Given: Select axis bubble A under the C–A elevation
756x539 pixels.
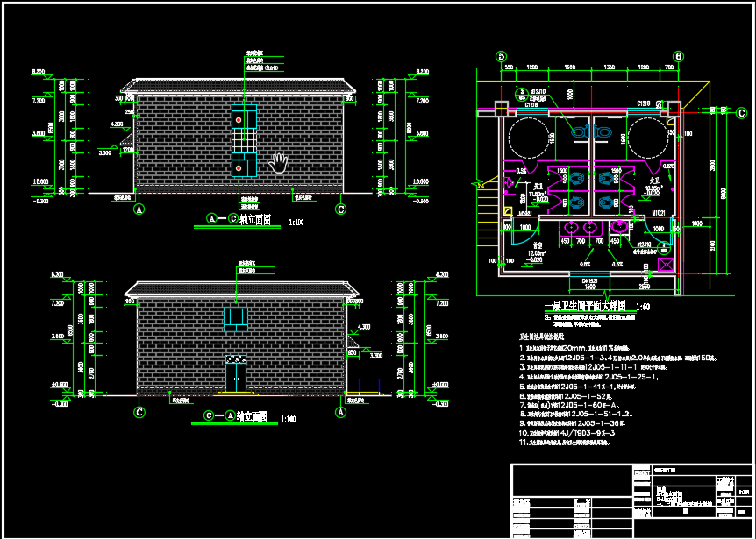Looking at the screenshot, I should tap(341, 413).
